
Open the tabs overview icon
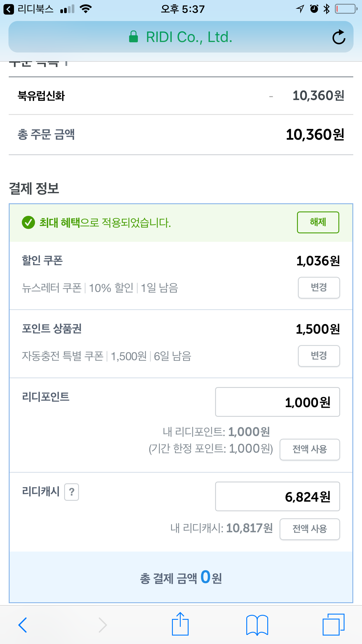(333, 624)
